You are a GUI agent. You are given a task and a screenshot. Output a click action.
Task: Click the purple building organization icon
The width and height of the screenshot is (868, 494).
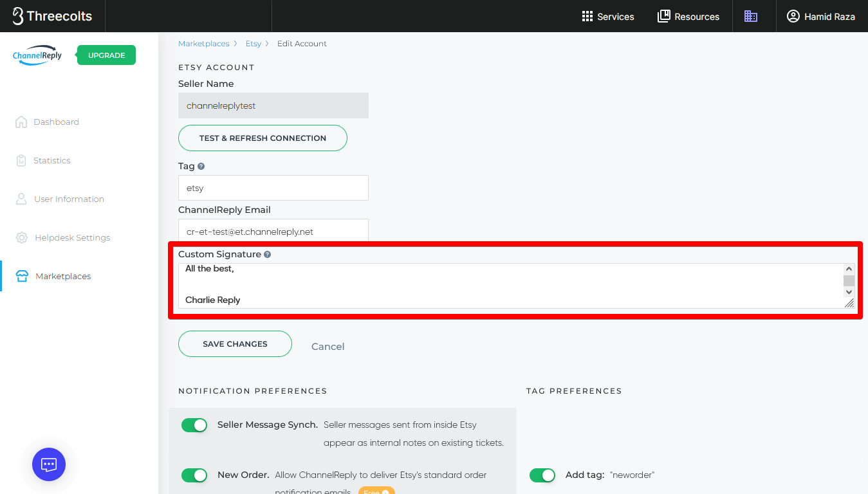(x=751, y=16)
